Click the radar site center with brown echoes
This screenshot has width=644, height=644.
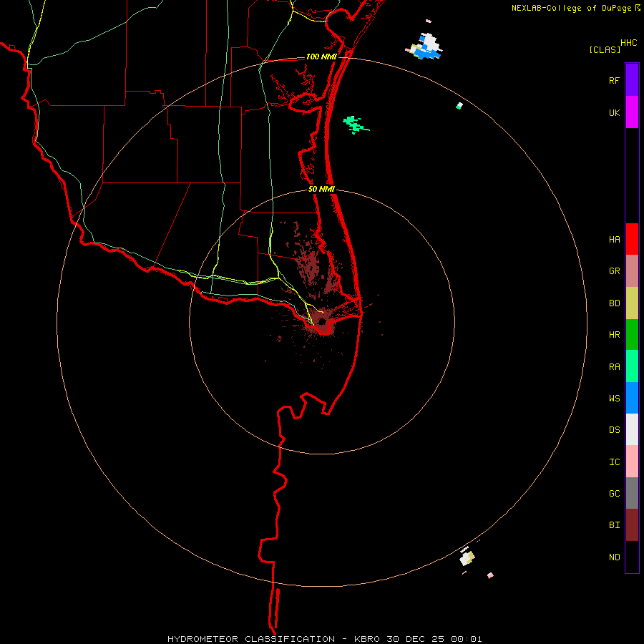[x=323, y=321]
